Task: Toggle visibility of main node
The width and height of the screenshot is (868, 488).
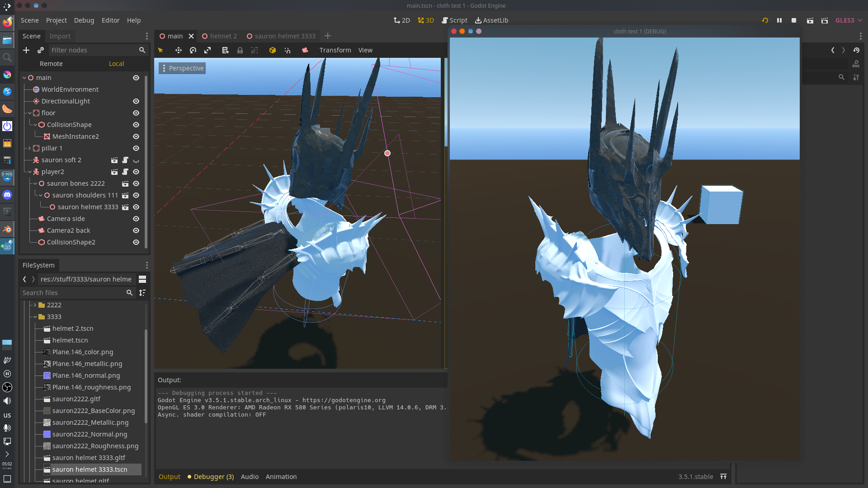Action: click(136, 78)
